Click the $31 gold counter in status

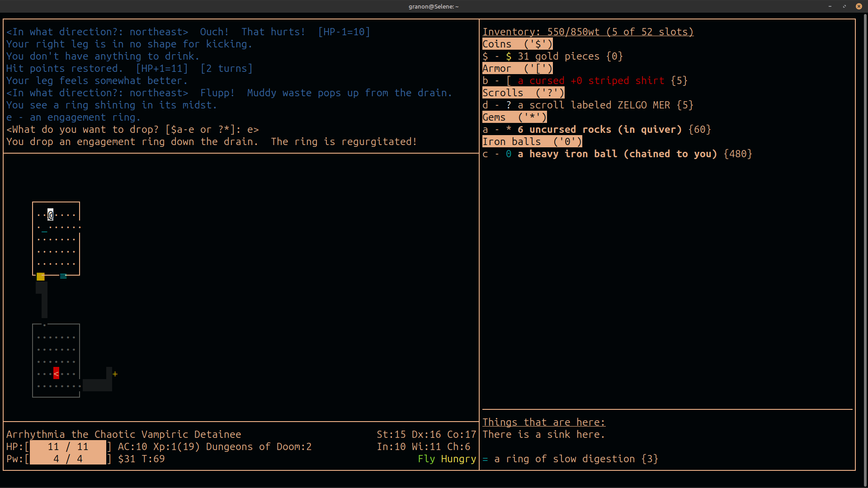click(x=127, y=459)
